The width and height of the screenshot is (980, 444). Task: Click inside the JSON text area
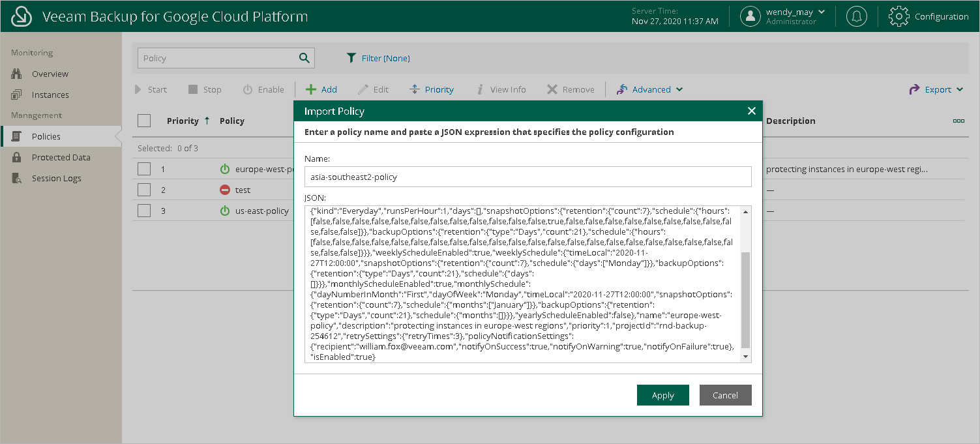pyautogui.click(x=522, y=284)
